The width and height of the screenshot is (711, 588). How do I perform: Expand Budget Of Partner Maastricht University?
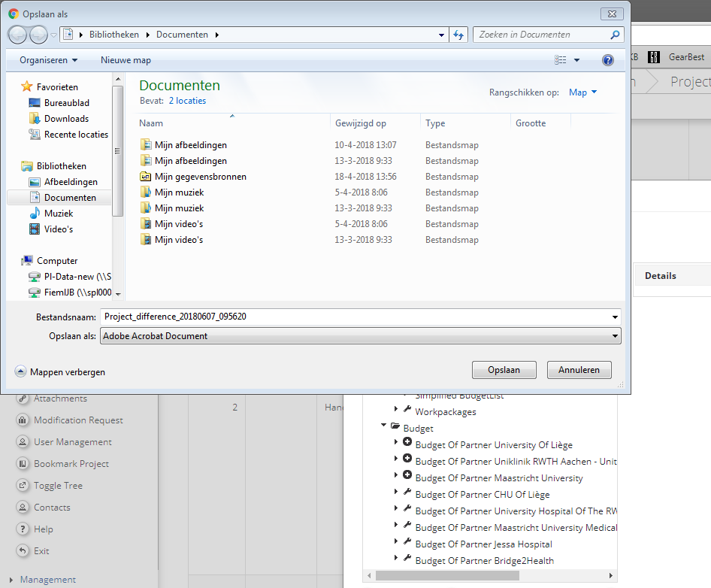pos(396,477)
